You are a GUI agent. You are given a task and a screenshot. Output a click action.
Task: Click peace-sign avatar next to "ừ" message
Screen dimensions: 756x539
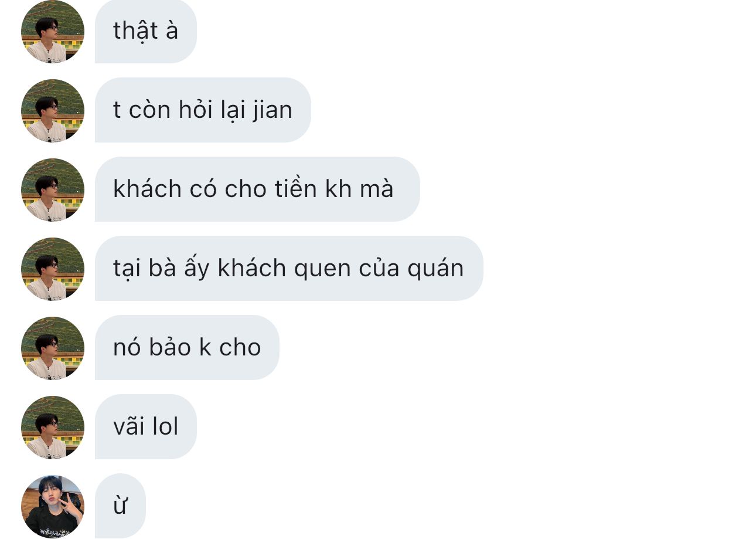coord(53,506)
